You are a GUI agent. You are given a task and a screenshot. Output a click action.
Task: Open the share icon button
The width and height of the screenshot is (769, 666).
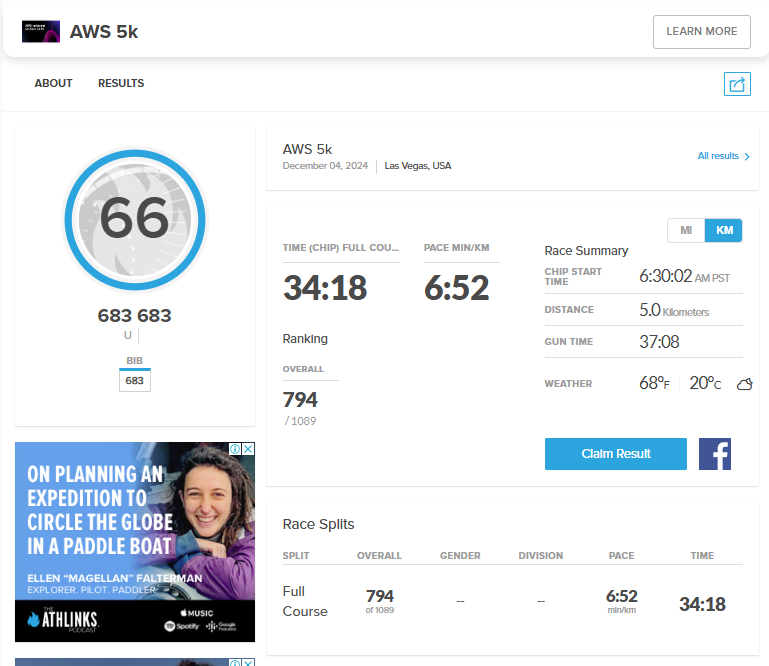(x=737, y=84)
